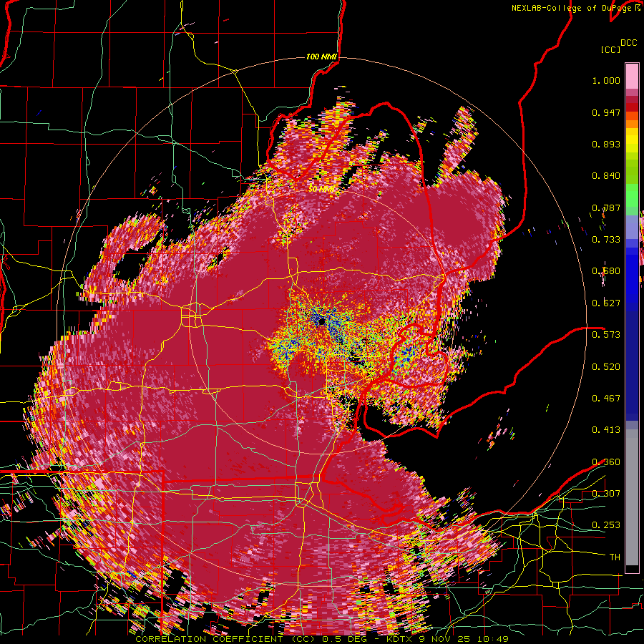The width and height of the screenshot is (644, 644).
Task: Click the 0.787 scale value
Action: tap(606, 208)
